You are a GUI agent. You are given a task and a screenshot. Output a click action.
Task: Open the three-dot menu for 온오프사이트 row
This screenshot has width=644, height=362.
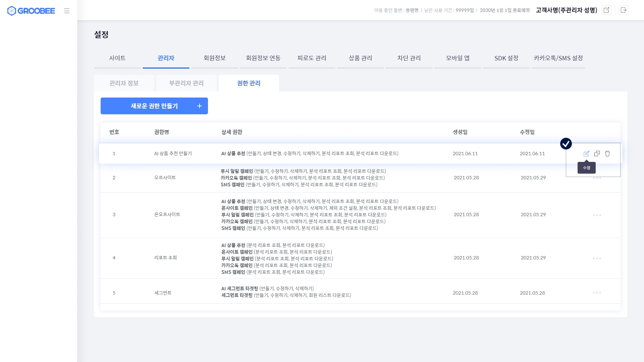pos(597,215)
